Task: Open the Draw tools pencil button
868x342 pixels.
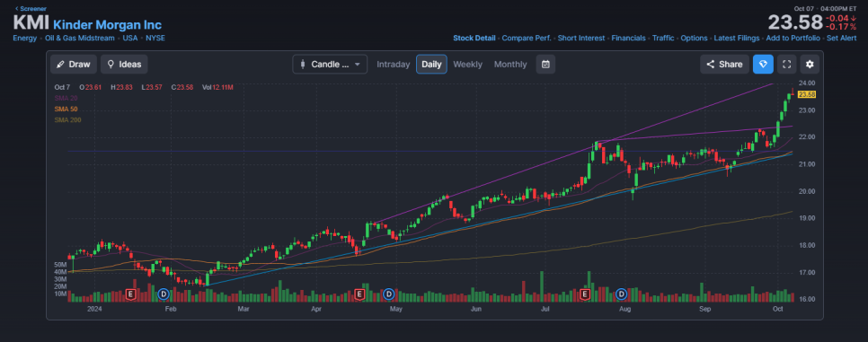Action: coord(74,65)
